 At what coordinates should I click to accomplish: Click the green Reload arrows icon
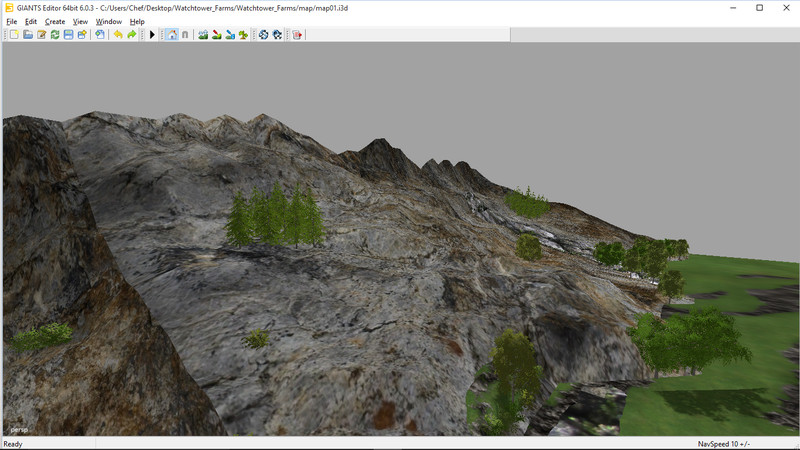click(55, 35)
